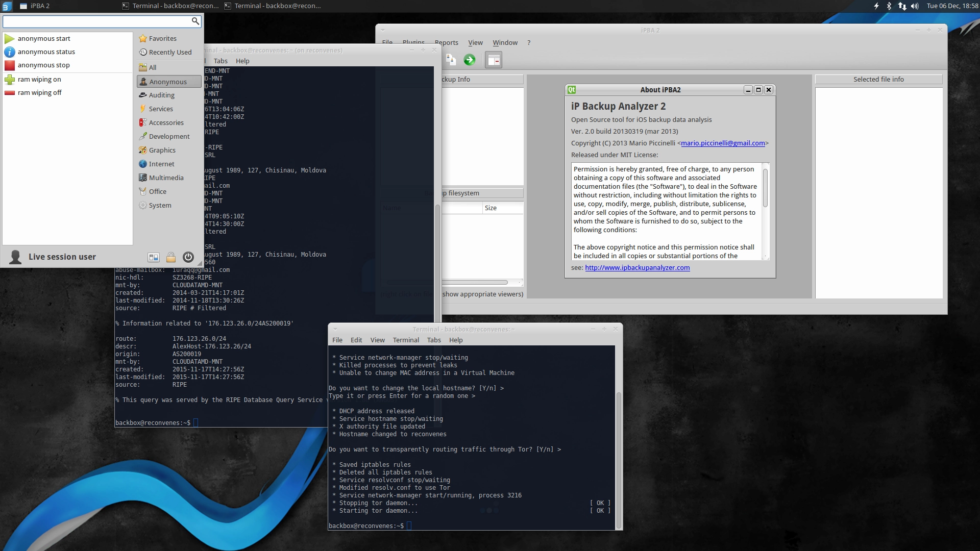Select the Anonymous category
The width and height of the screenshot is (980, 551).
click(x=169, y=82)
